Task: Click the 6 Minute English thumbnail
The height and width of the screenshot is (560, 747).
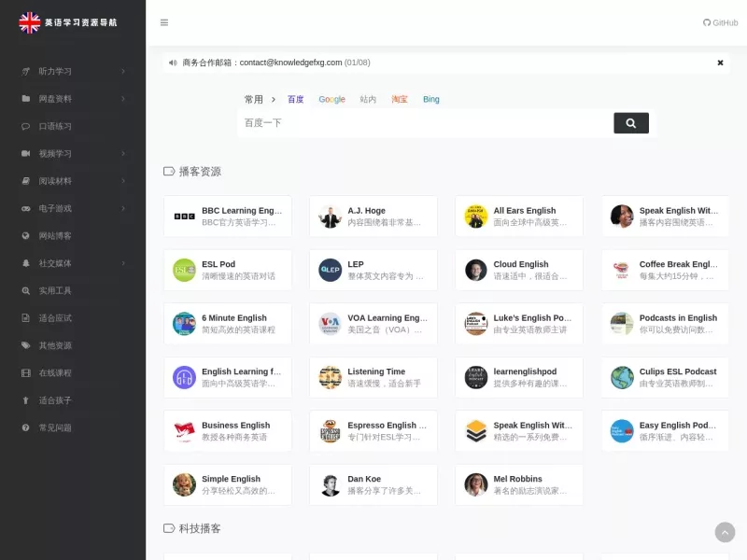Action: (184, 324)
